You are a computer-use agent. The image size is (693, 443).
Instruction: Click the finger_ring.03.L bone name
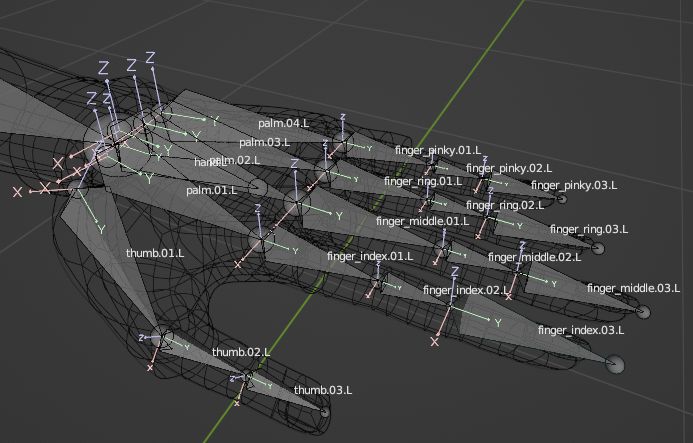click(589, 229)
